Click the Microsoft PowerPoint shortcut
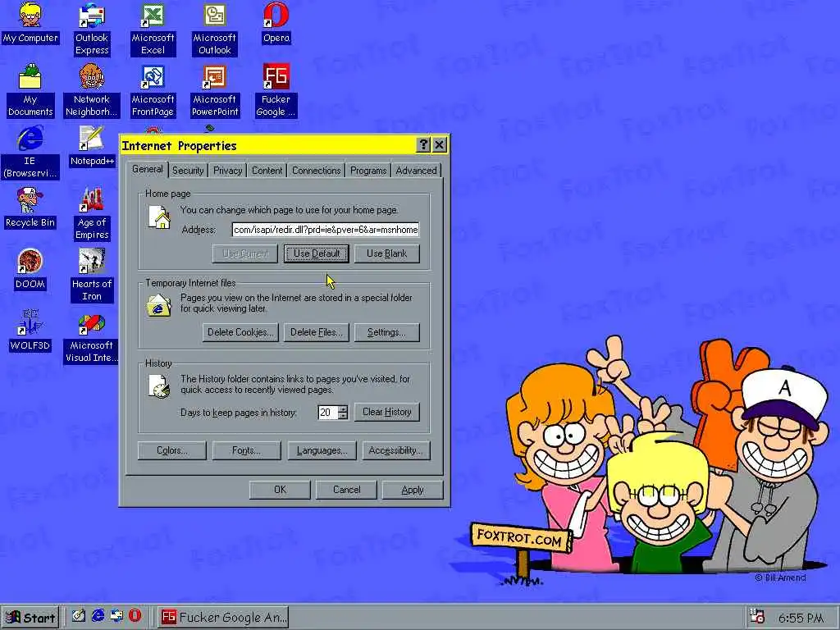Viewport: 840px width, 630px height. tap(214, 91)
